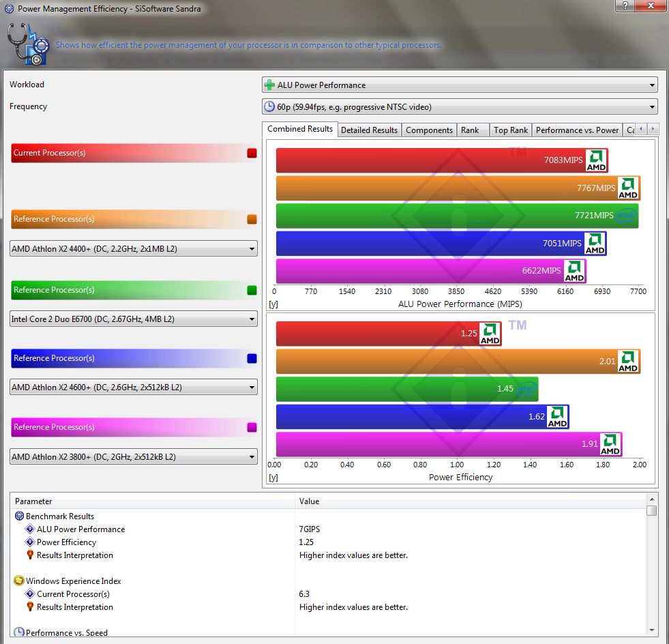
Task: Click the Sandra window title icon
Action: (x=9, y=9)
